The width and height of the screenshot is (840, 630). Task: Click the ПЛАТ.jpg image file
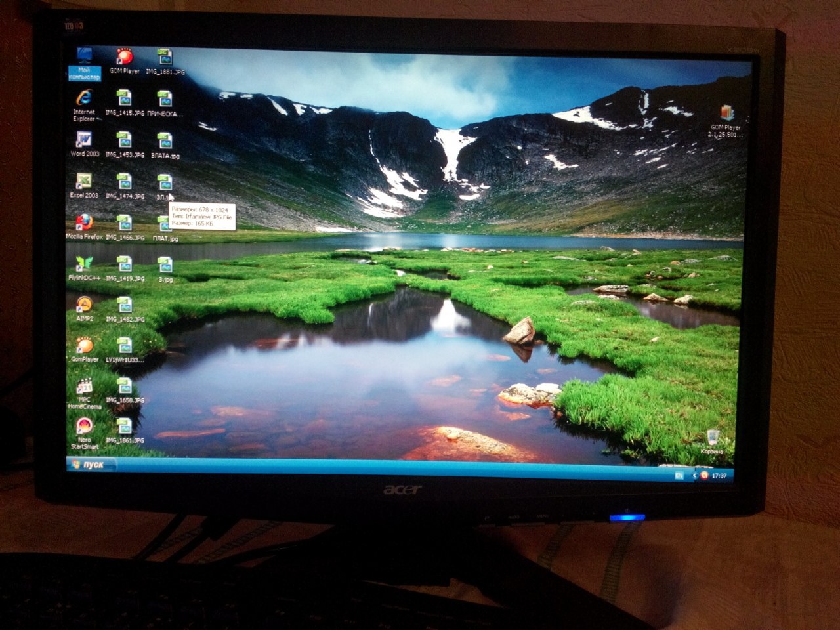165,226
